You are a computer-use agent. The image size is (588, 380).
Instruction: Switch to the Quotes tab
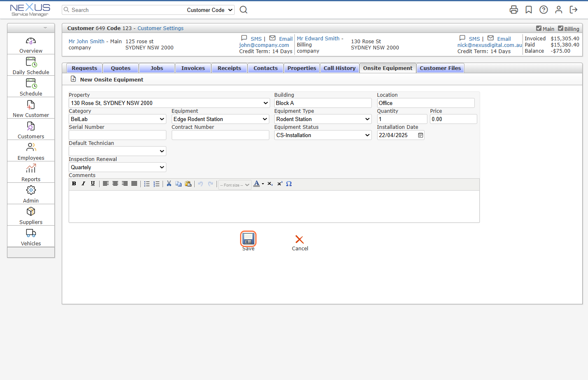click(x=121, y=68)
